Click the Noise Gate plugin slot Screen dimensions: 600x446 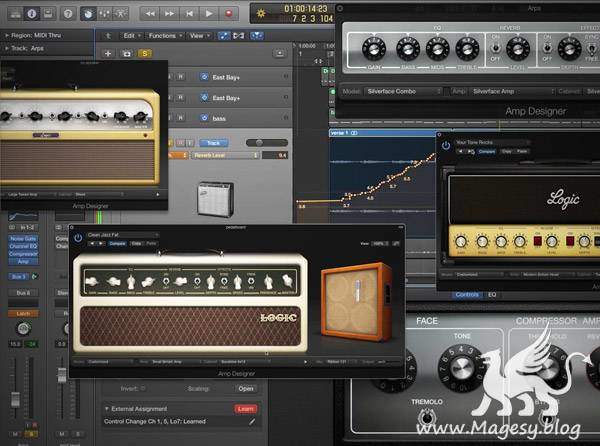[x=23, y=239]
